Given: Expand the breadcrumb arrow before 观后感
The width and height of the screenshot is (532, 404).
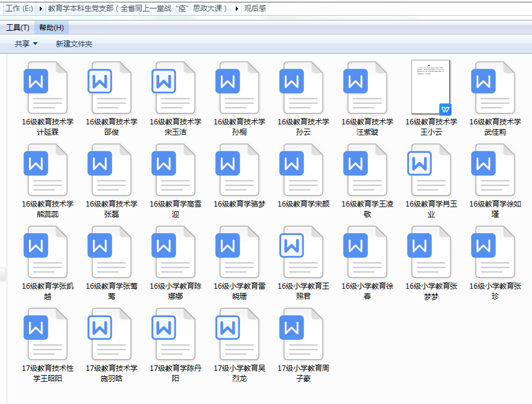Looking at the screenshot, I should click(236, 8).
